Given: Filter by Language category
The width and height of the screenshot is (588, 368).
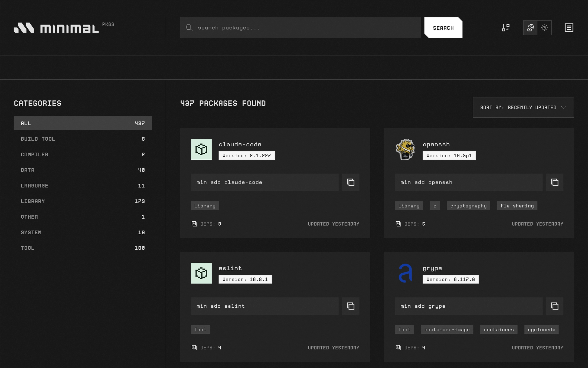Looking at the screenshot, I should (x=83, y=186).
